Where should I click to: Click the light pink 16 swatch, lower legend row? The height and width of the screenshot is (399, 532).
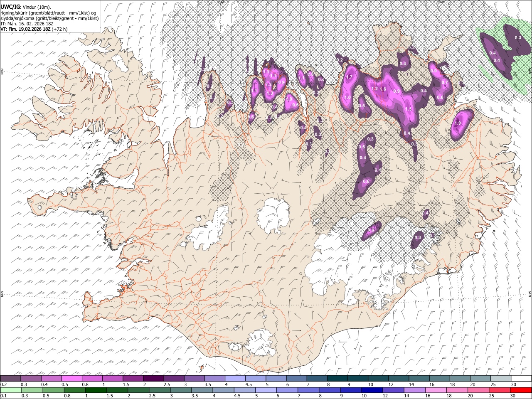pyautogui.click(x=436, y=390)
